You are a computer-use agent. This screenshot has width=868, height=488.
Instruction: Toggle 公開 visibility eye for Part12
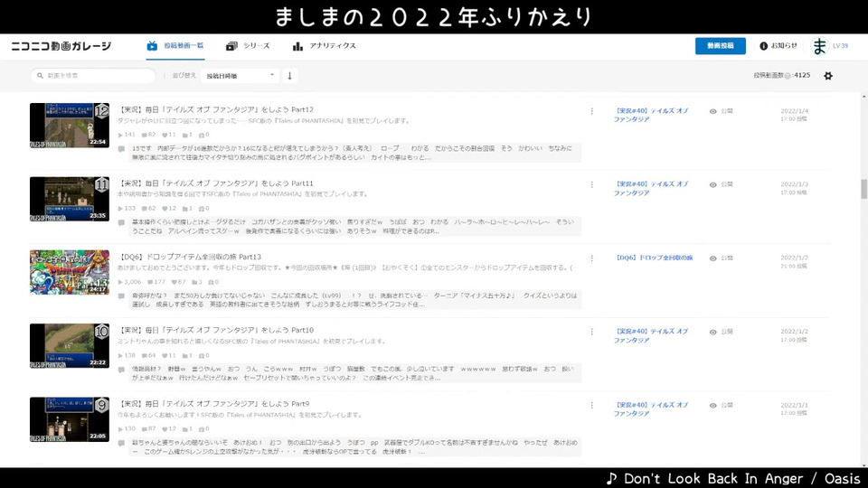tap(713, 111)
